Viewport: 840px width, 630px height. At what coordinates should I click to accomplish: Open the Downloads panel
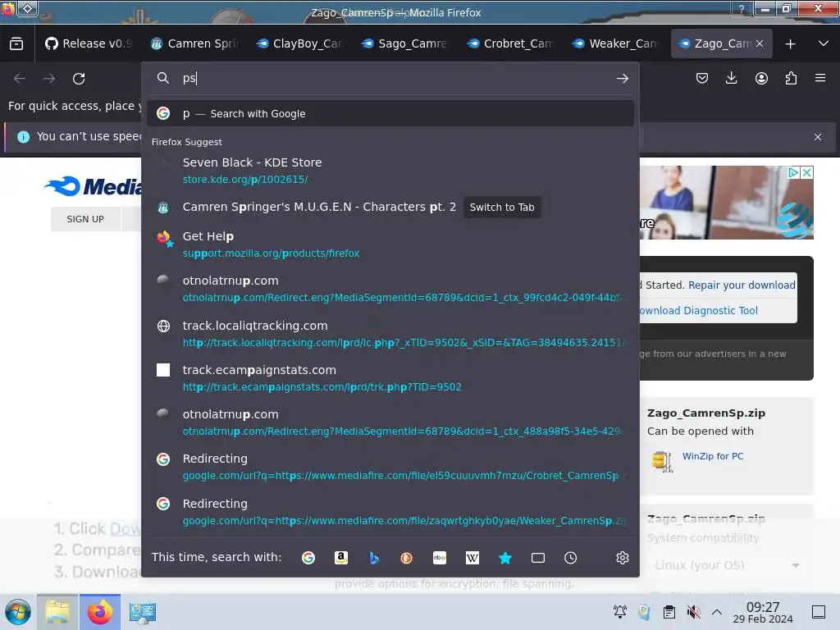pos(731,79)
